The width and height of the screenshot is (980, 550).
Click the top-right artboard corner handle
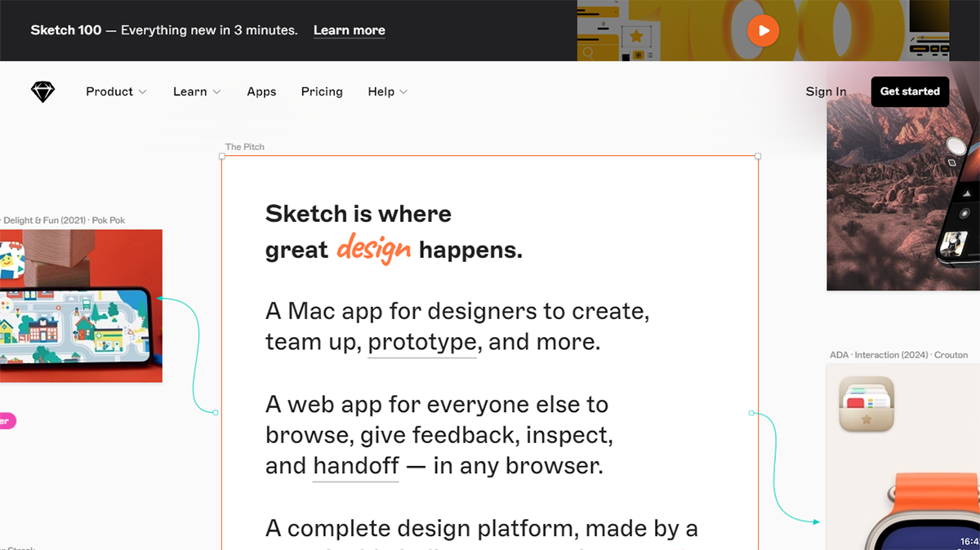click(758, 156)
